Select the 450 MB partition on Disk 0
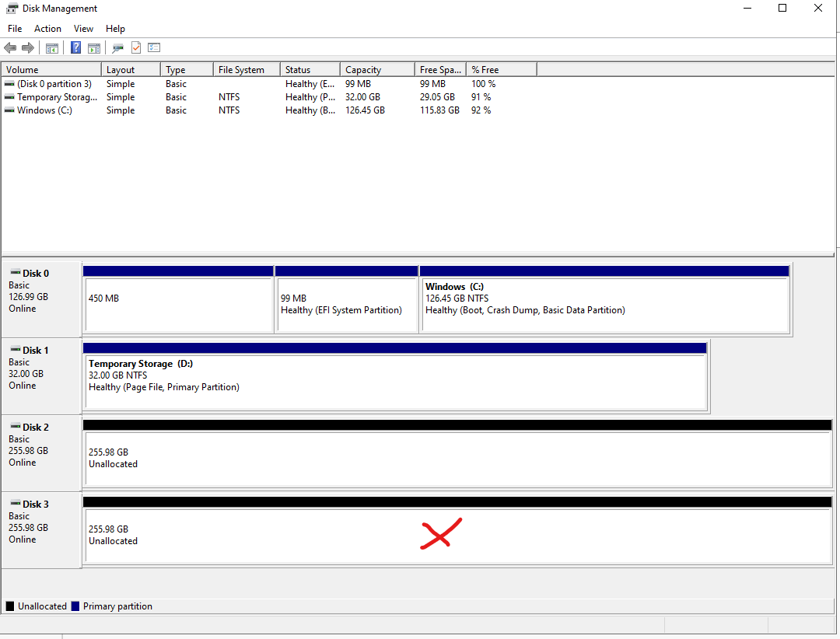Screen dimensions: 840x639 click(177, 303)
